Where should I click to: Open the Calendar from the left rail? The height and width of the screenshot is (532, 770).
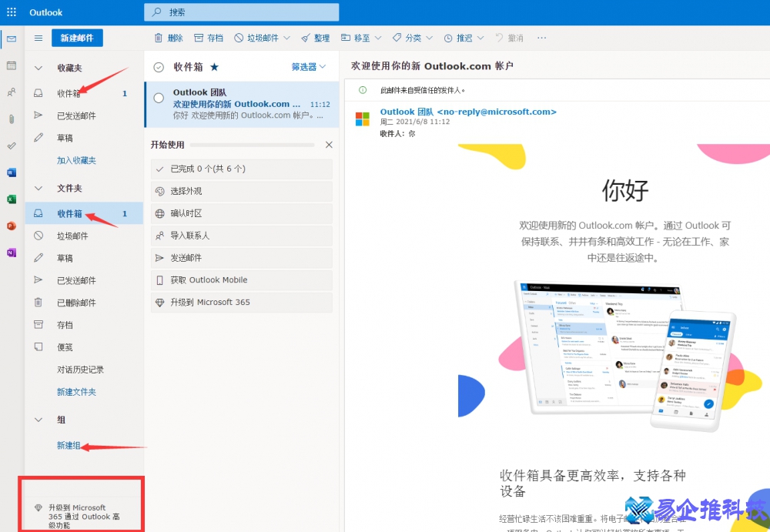coord(10,65)
